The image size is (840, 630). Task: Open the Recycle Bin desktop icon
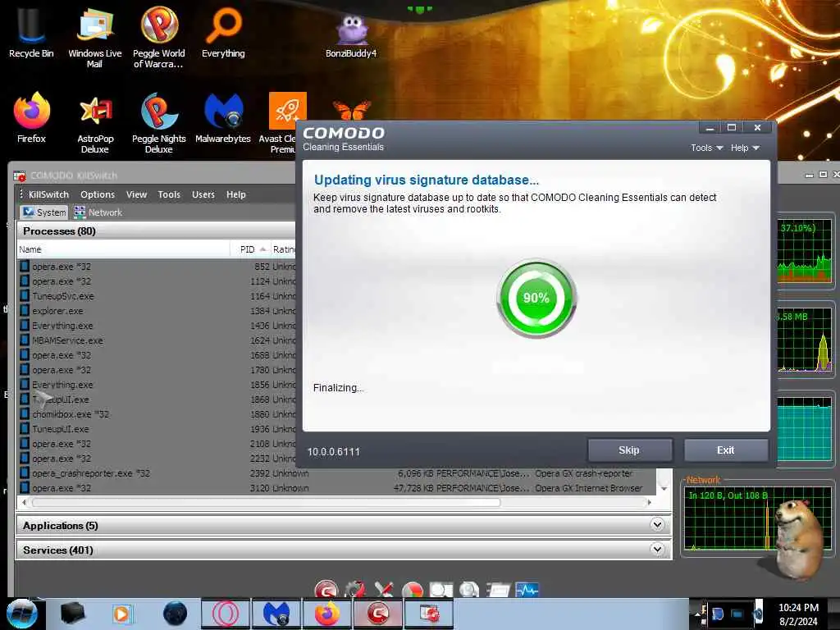[31, 32]
